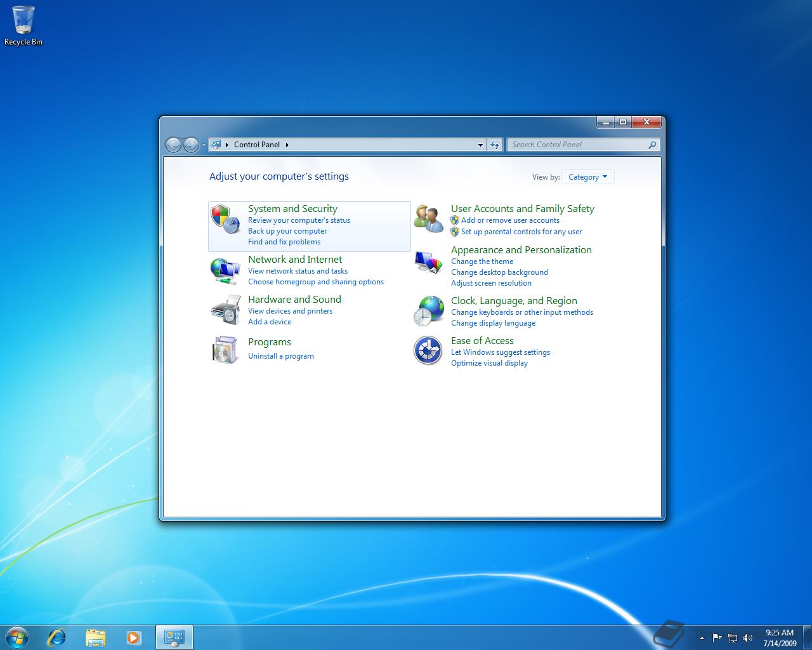Click View network status and tasks
Screen dimensions: 812x650
pos(298,271)
